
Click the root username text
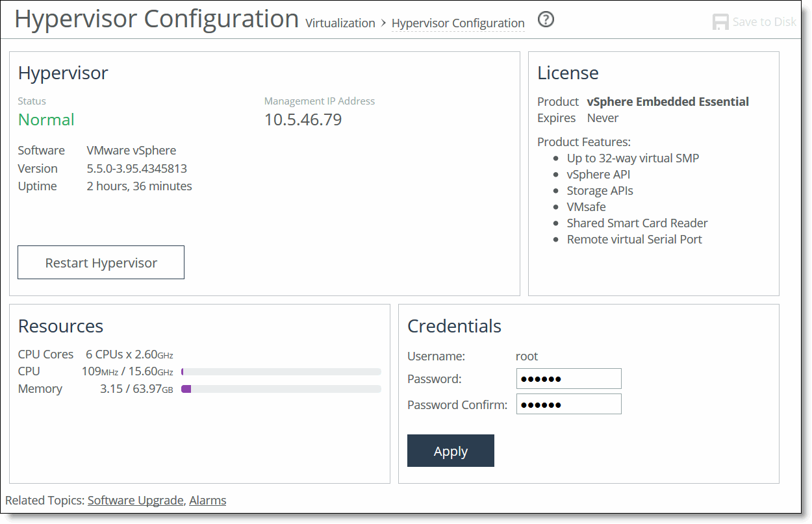coord(526,356)
